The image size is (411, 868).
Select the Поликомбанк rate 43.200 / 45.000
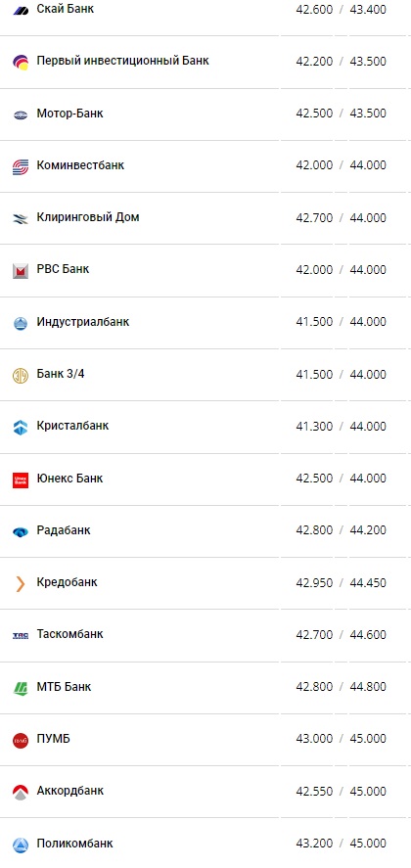coord(341,844)
